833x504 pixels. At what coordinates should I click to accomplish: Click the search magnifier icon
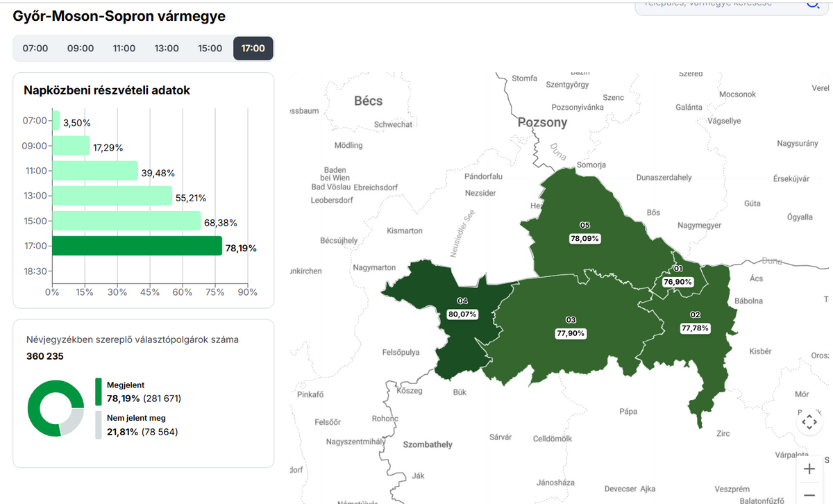click(x=811, y=4)
